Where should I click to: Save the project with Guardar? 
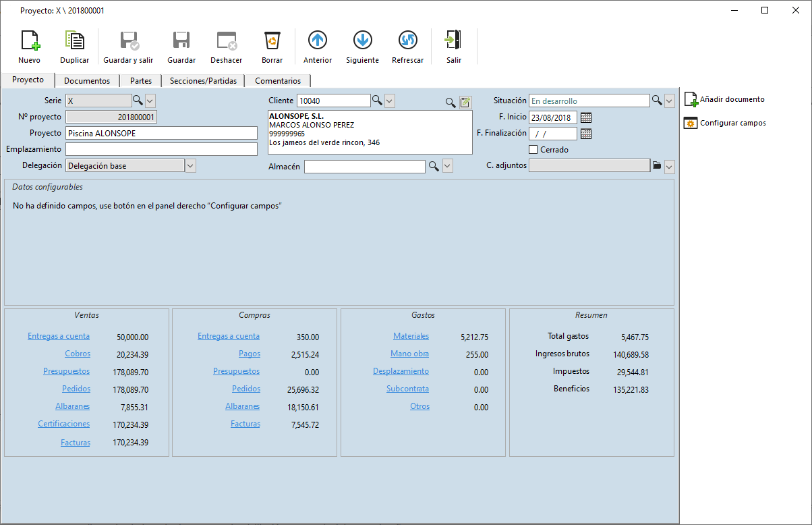181,47
